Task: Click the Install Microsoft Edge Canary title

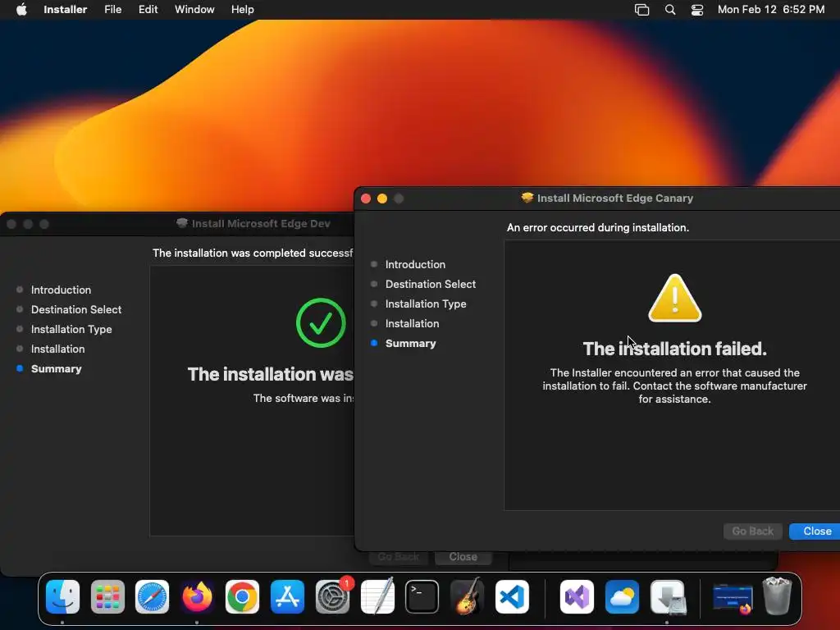Action: pyautogui.click(x=615, y=199)
